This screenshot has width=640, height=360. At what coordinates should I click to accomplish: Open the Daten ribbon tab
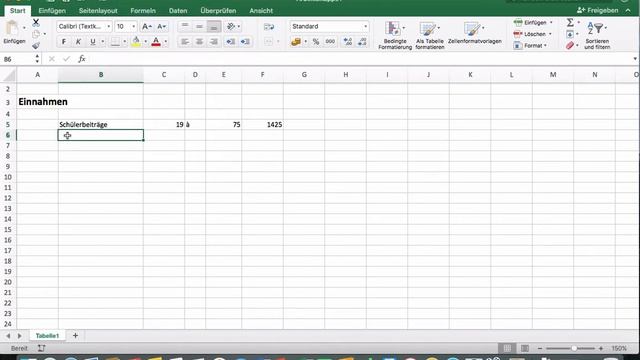(x=178, y=11)
